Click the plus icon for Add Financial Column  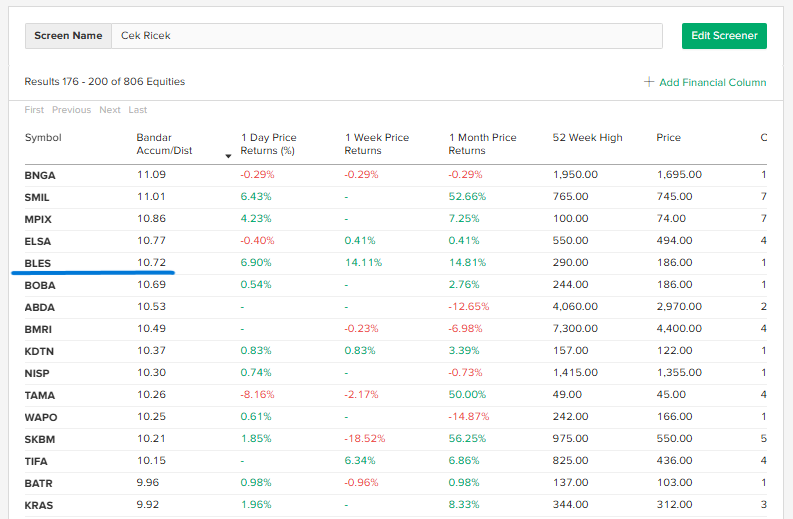point(649,82)
